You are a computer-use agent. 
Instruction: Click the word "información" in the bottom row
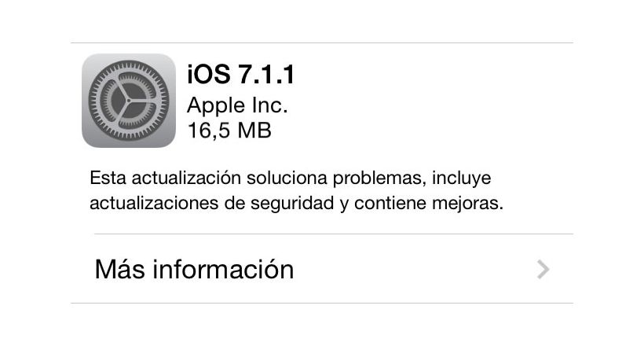[223, 270]
